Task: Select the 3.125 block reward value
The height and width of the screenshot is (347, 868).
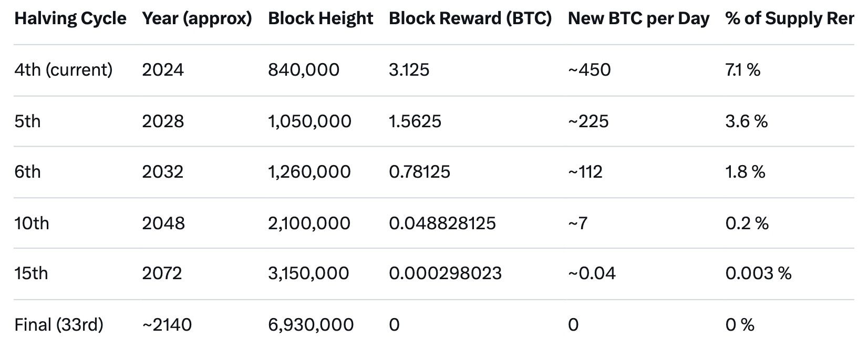Action: 409,70
